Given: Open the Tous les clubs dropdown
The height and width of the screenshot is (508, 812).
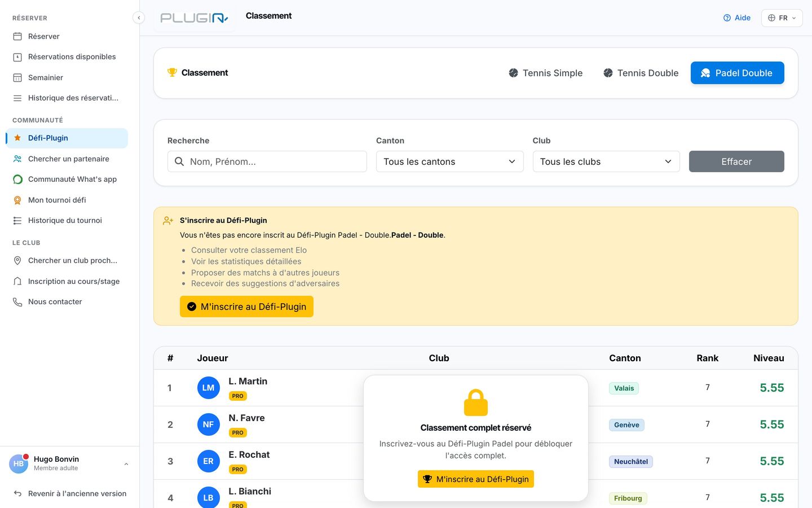Looking at the screenshot, I should (x=606, y=161).
